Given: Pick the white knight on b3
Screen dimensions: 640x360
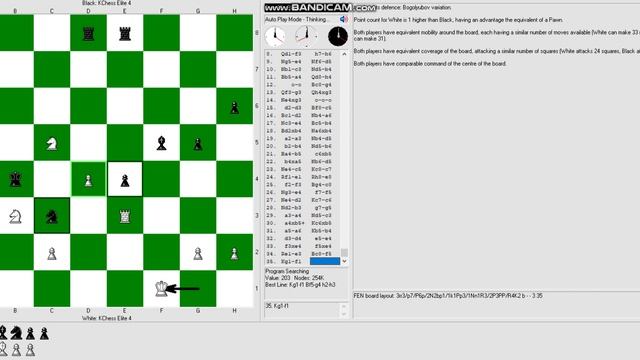Looking at the screenshot, I should coord(16,216).
